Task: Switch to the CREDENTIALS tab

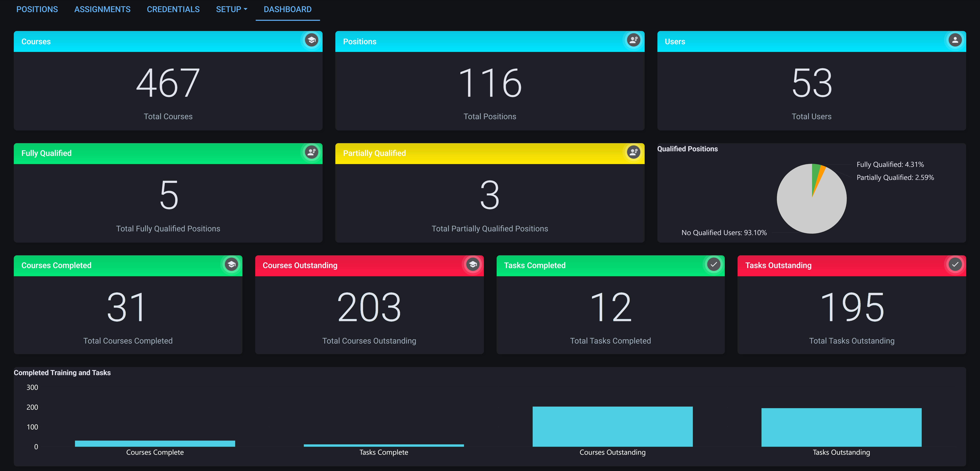Action: coord(173,9)
